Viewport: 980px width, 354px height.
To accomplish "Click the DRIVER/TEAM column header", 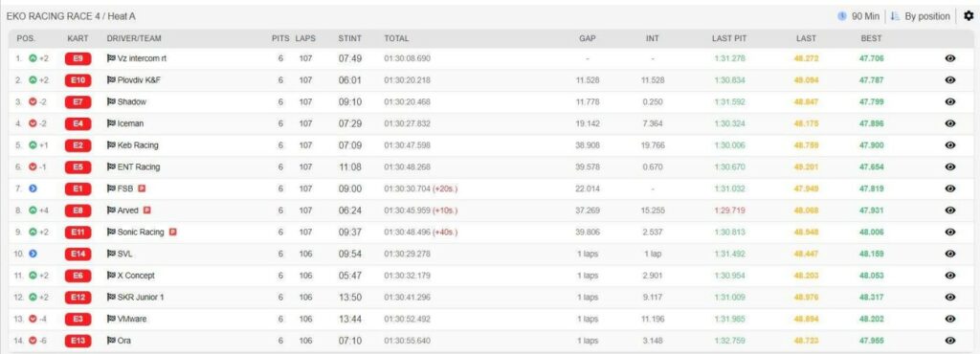I will (x=134, y=38).
